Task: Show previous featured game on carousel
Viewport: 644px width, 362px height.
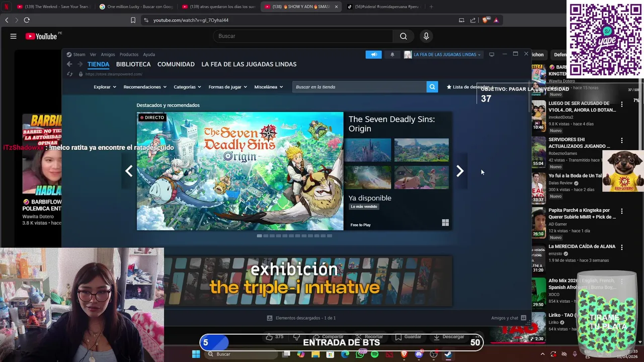Action: click(x=129, y=171)
